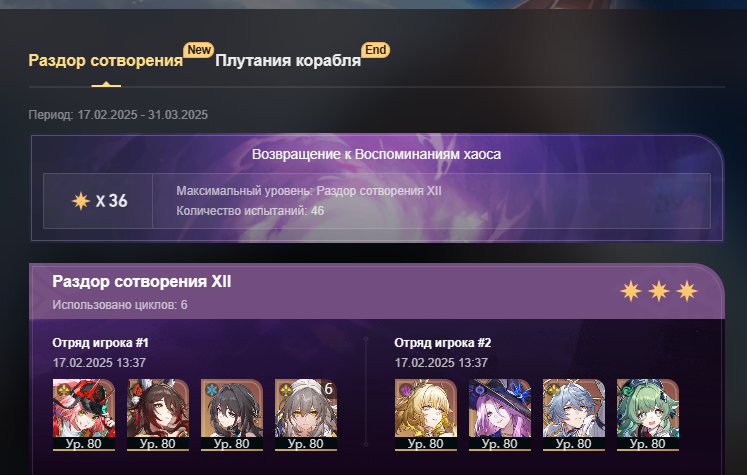747x475 pixels.
Task: Click the first star of the three-star rating
Action: (x=631, y=291)
